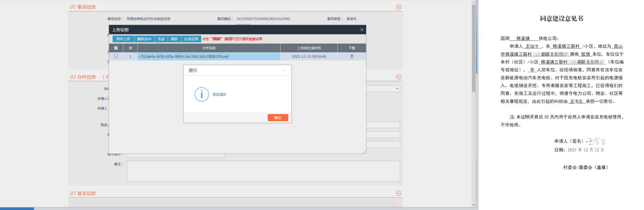Screen dimensions: 644x210
Task: Click the 发放 toolbar button
Action: point(160,39)
